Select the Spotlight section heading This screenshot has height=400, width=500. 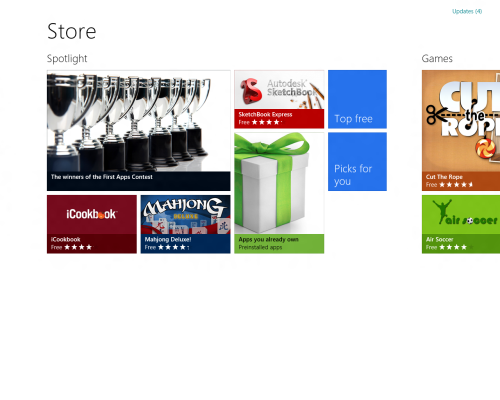coord(67,59)
